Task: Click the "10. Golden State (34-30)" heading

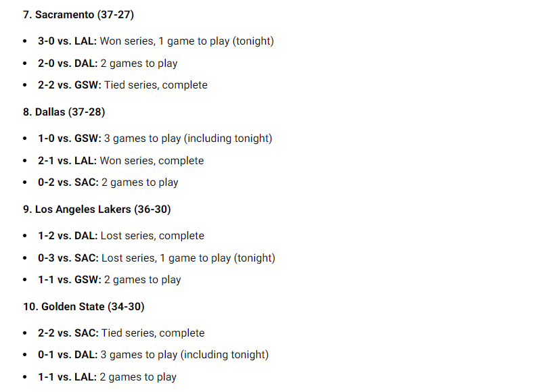Action: pyautogui.click(x=83, y=307)
